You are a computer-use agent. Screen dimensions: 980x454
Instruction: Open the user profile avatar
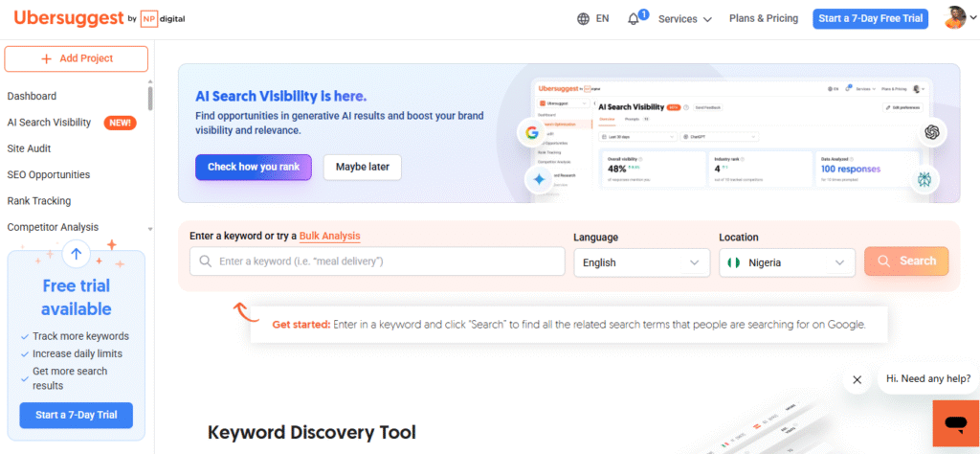pos(956,18)
